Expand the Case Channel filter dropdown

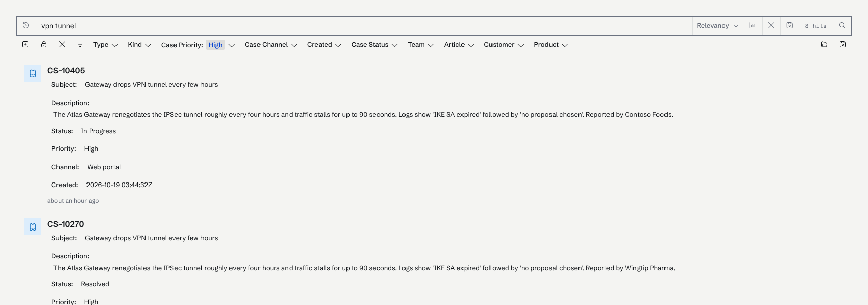point(271,45)
